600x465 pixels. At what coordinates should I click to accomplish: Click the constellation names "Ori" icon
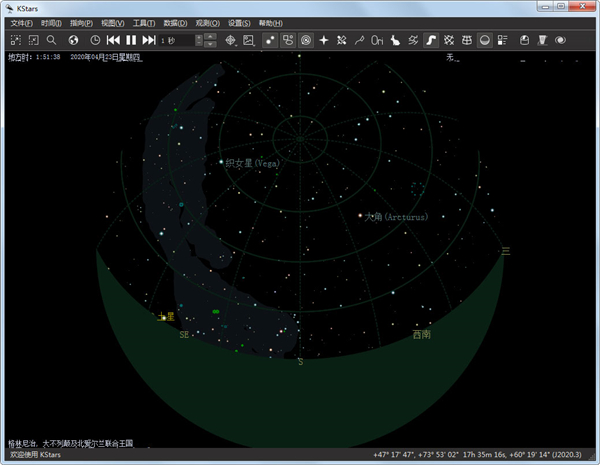376,40
